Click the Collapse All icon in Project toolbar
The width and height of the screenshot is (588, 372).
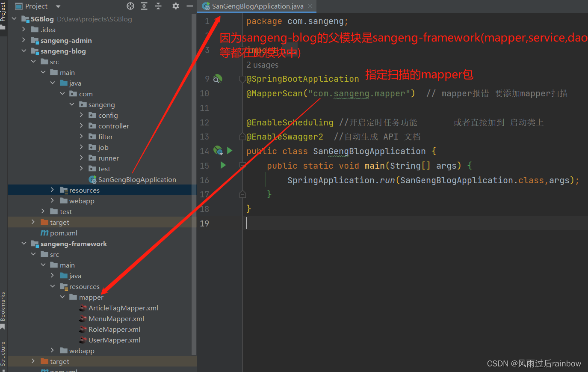point(158,6)
